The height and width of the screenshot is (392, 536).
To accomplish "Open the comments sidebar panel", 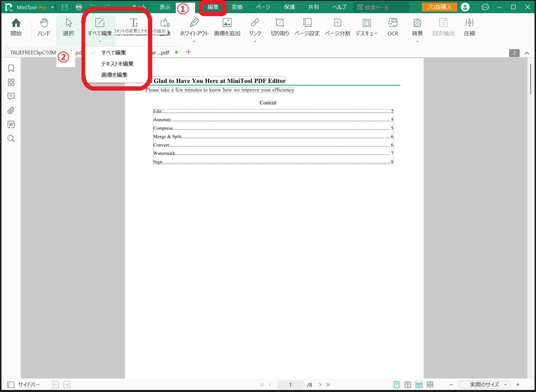I will click(x=11, y=97).
